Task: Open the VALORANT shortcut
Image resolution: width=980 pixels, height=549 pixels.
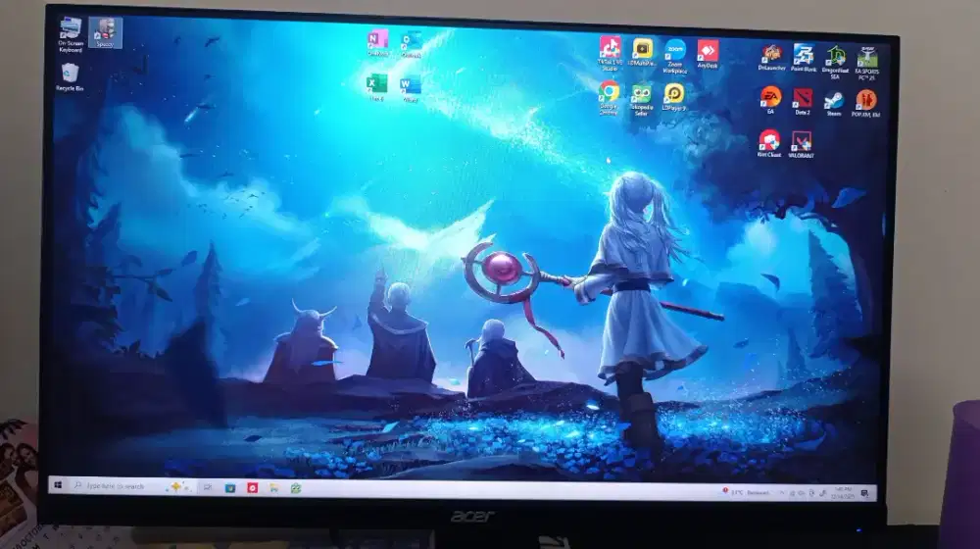Action: (802, 145)
